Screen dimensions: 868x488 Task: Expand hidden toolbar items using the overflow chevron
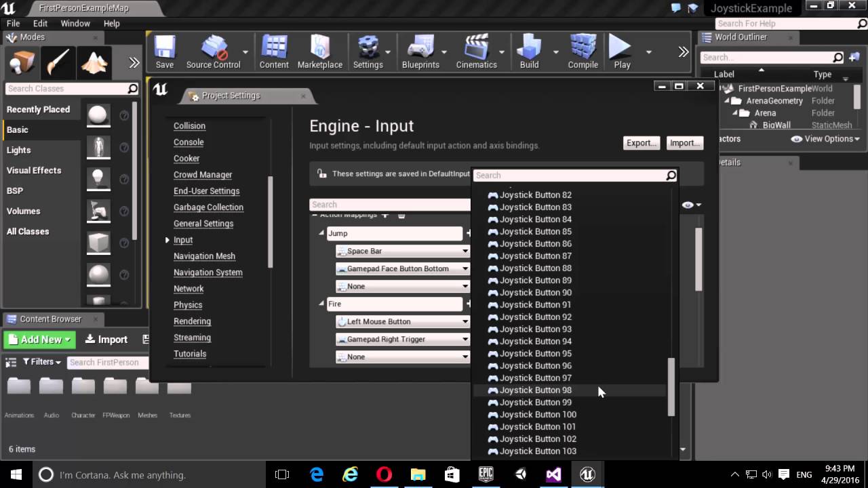(x=684, y=52)
